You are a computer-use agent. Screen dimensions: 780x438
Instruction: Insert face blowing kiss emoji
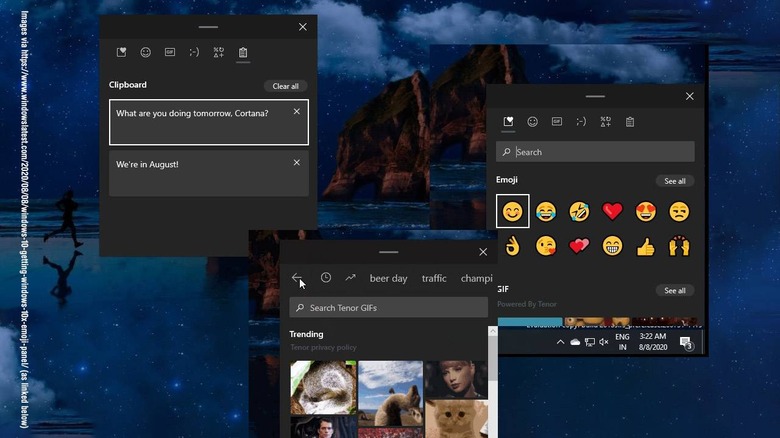tap(546, 246)
